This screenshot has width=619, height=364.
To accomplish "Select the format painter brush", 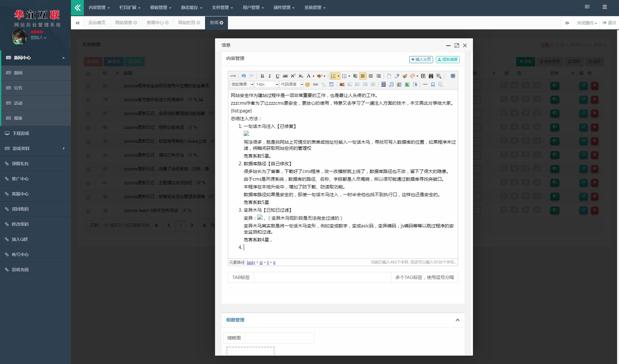I will point(405,76).
